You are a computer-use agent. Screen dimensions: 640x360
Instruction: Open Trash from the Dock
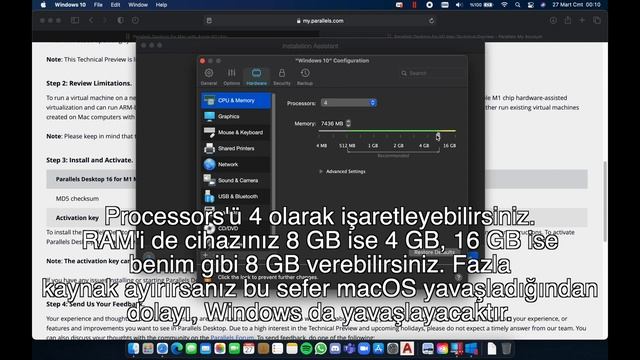coord(506,349)
